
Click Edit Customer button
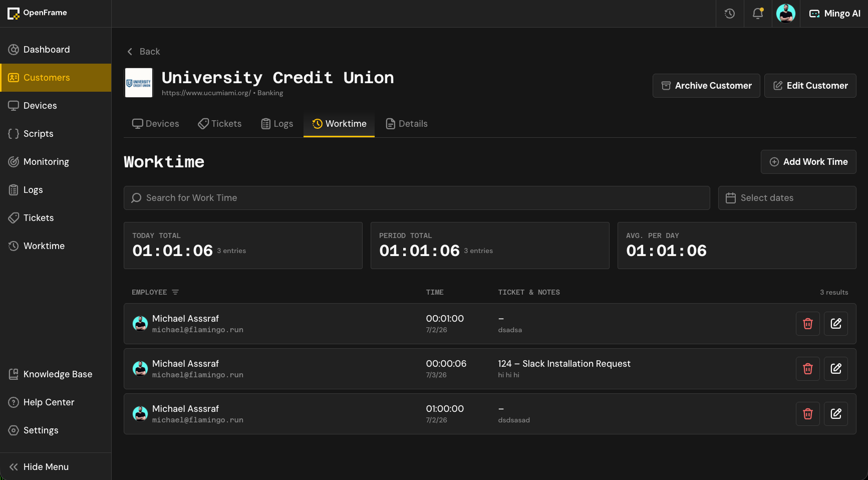tap(810, 86)
